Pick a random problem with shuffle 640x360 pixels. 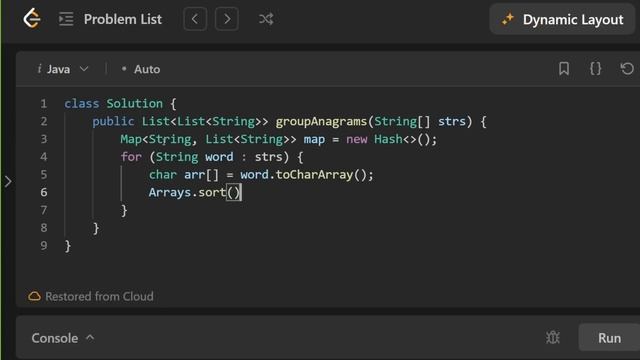coord(266,19)
